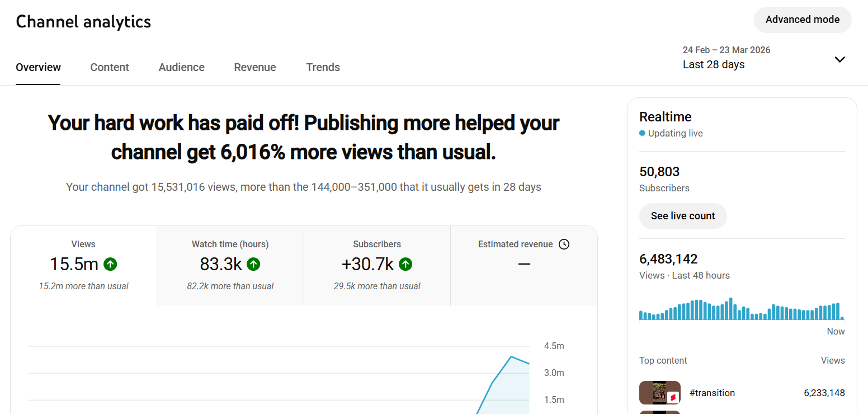This screenshot has height=414, width=868.
Task: Click the green up-arrow beside Views 15.5m
Action: (110, 264)
